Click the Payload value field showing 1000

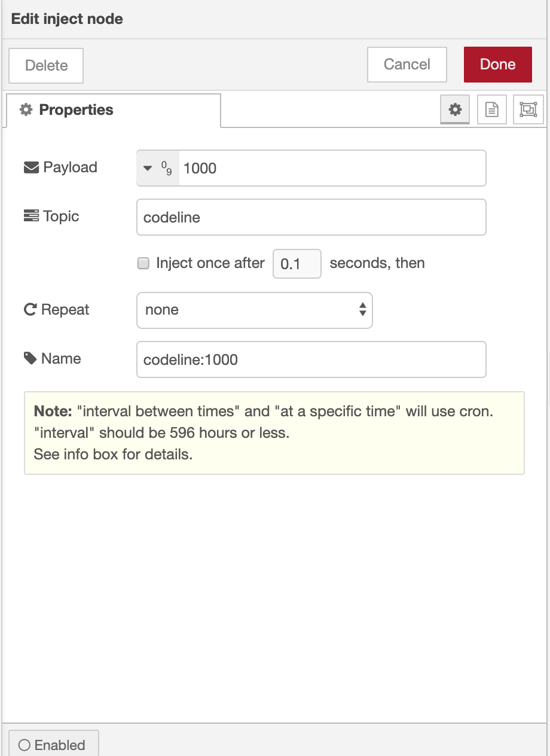(332, 169)
